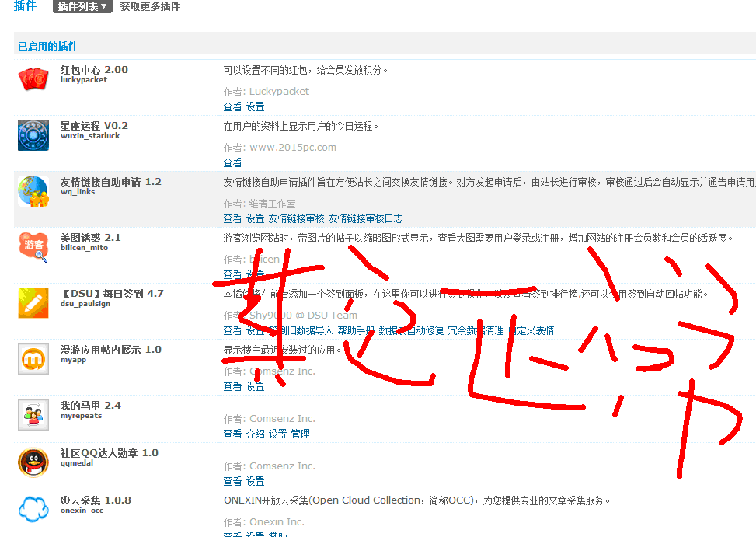The width and height of the screenshot is (756, 537).
Task: Click description 可以设置不同的红包，给会员发放积分
Action: [x=305, y=71]
